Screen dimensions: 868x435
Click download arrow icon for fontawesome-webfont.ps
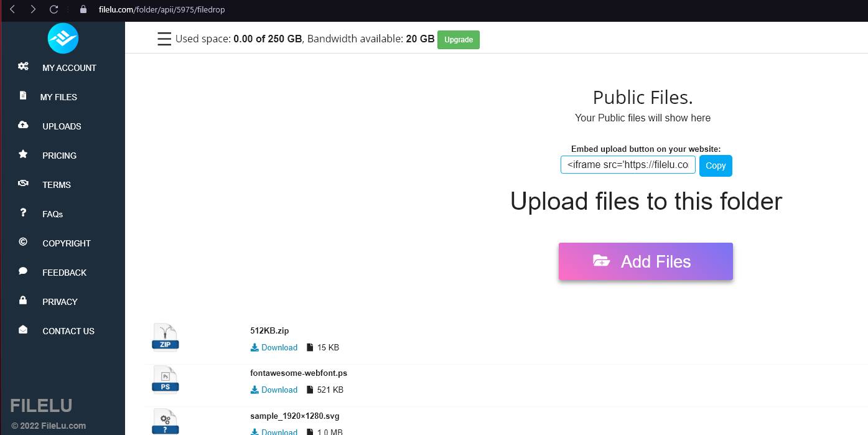click(x=254, y=390)
